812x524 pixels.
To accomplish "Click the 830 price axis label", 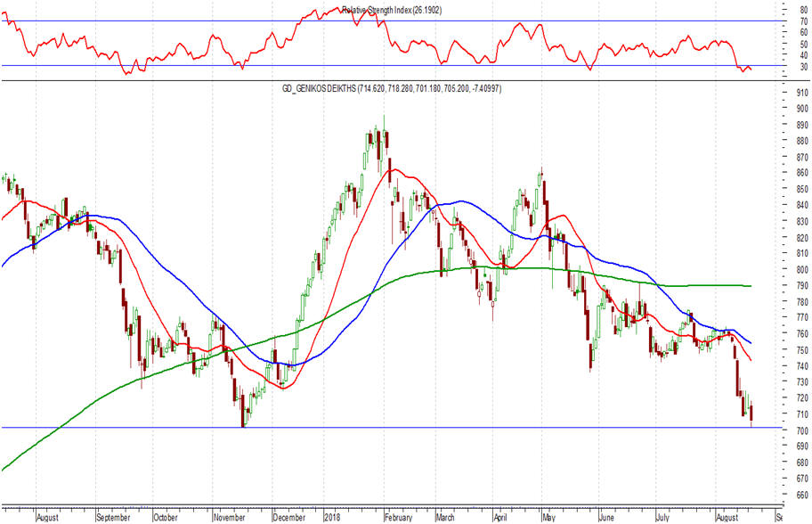I will (802, 221).
